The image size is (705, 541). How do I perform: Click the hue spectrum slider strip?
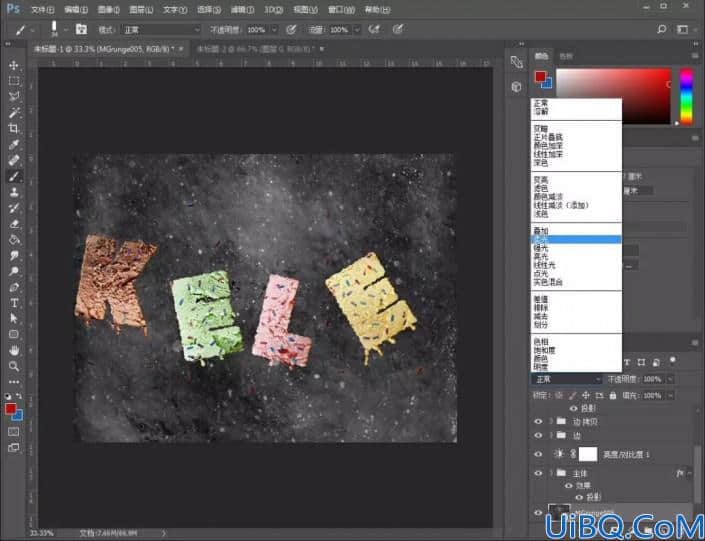pyautogui.click(x=686, y=96)
